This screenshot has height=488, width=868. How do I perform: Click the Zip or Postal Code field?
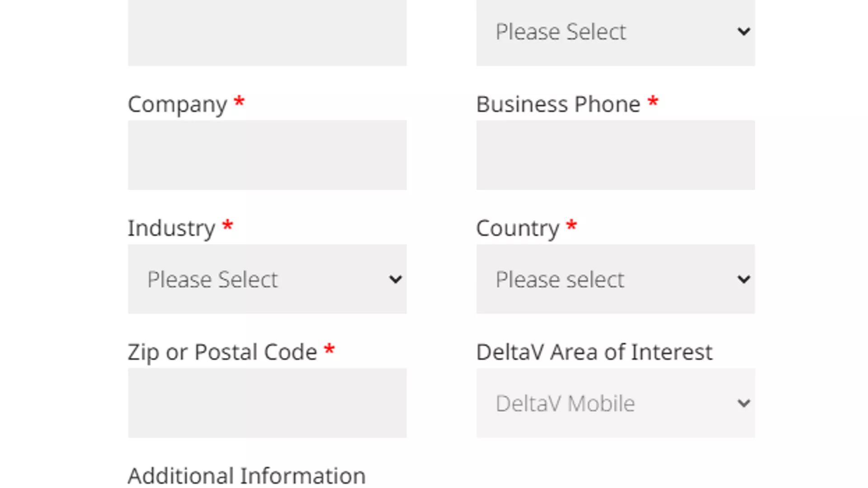coord(267,403)
